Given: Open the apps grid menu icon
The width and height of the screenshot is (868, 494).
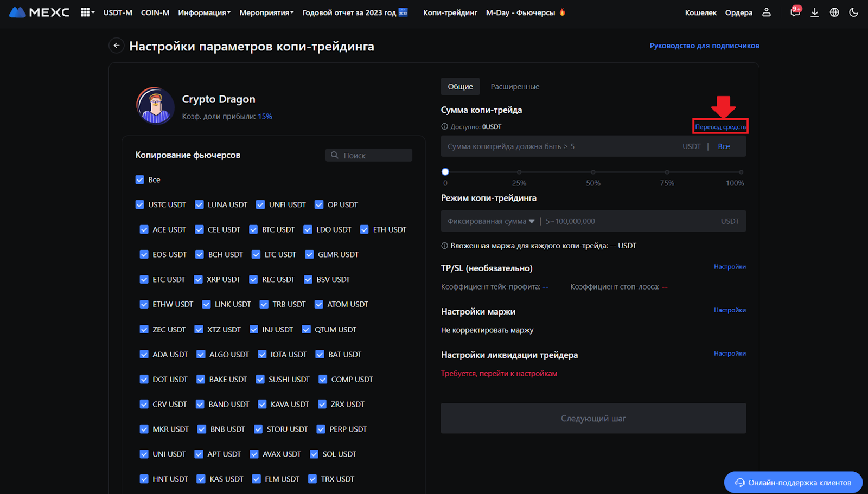Looking at the screenshot, I should [x=86, y=12].
